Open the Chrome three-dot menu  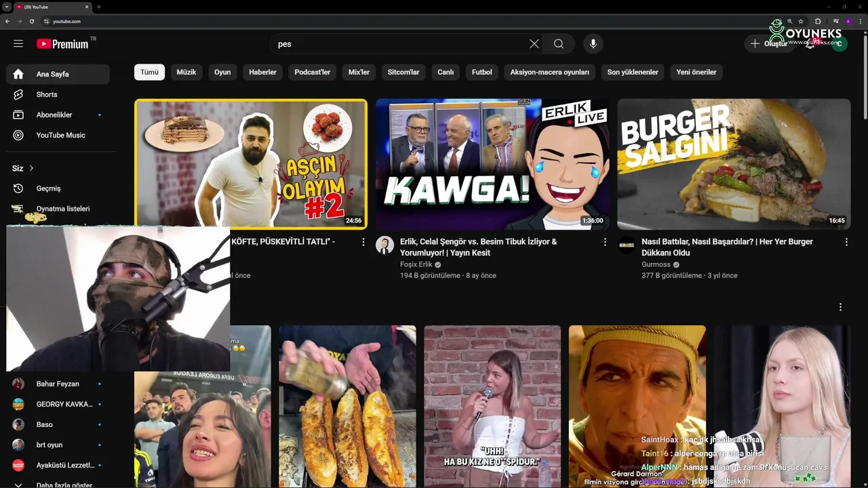click(x=860, y=21)
